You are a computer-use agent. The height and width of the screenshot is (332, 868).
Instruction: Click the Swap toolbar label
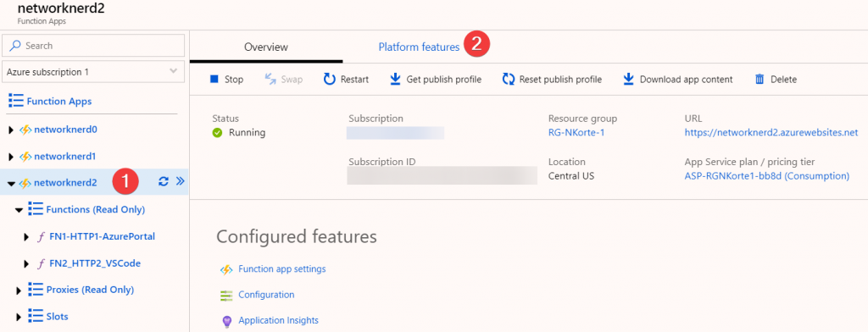[x=292, y=80]
